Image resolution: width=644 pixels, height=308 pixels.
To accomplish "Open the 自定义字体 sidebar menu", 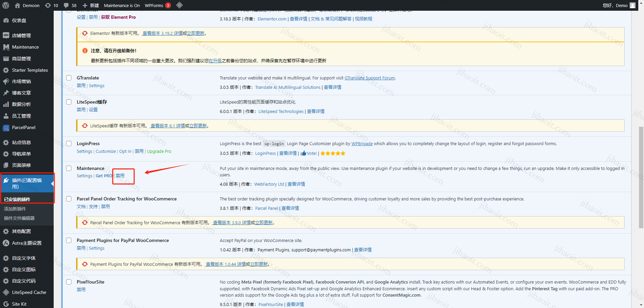I will coord(24,258).
